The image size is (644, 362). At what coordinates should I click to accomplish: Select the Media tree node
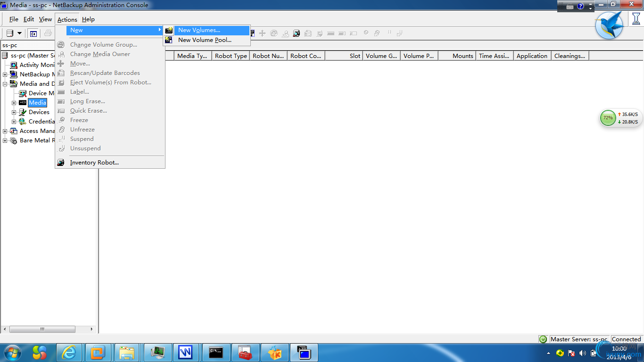tap(37, 103)
